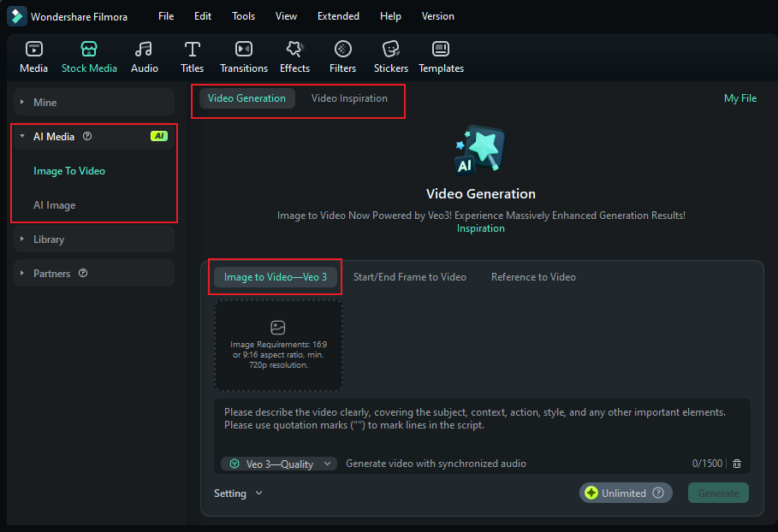Open the Titles tool icon
This screenshot has width=778, height=532.
click(192, 49)
